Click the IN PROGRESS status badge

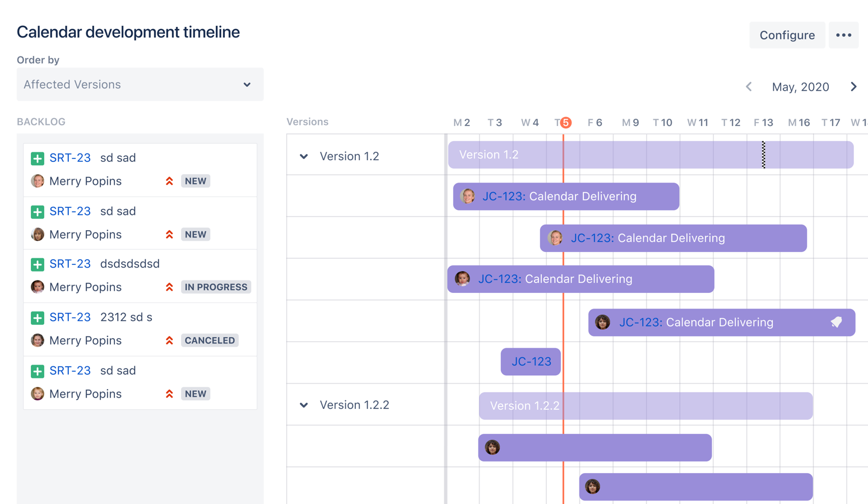pos(216,287)
